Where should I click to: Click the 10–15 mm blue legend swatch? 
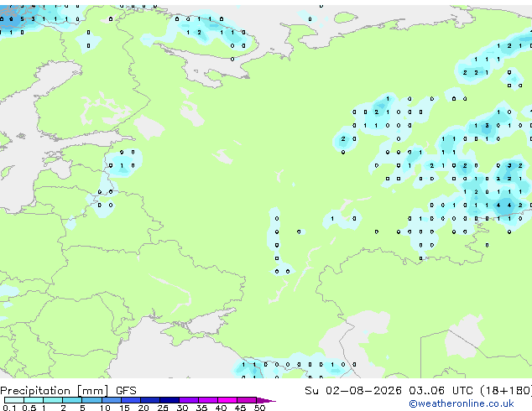pyautogui.click(x=112, y=400)
